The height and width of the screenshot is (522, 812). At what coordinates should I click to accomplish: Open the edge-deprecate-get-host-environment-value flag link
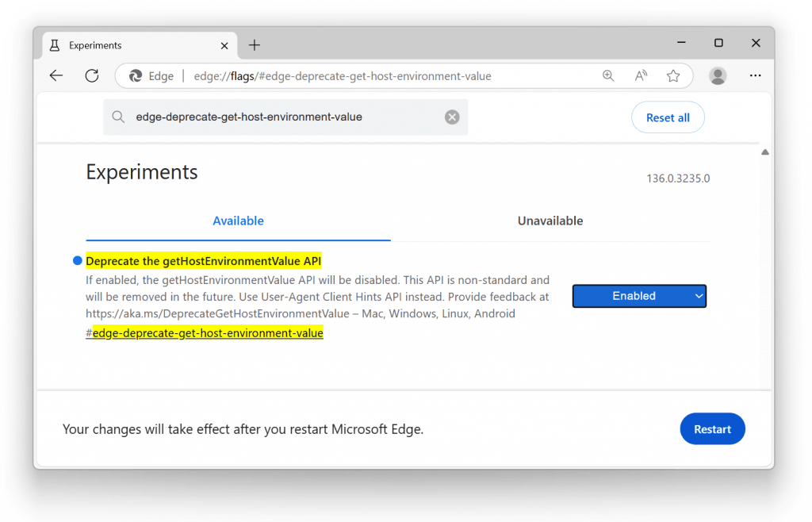(x=207, y=332)
